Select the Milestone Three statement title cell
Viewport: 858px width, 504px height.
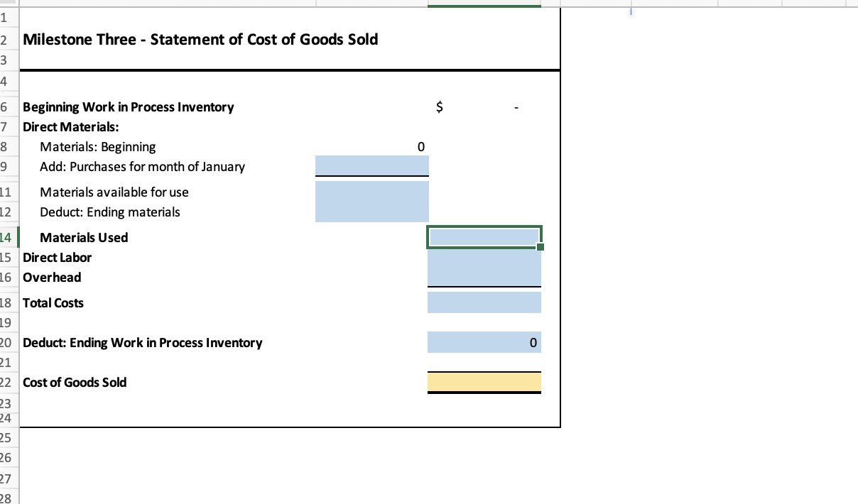200,39
